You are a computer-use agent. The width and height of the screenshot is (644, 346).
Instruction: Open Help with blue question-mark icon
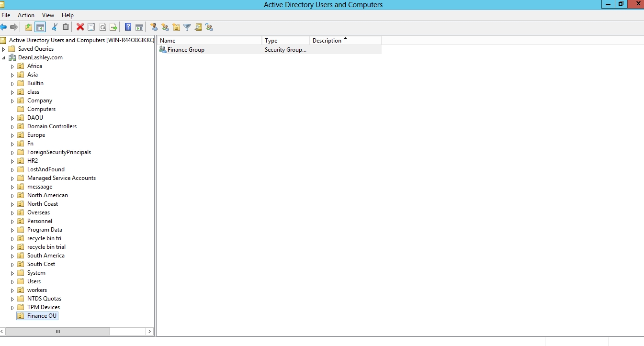coord(128,27)
